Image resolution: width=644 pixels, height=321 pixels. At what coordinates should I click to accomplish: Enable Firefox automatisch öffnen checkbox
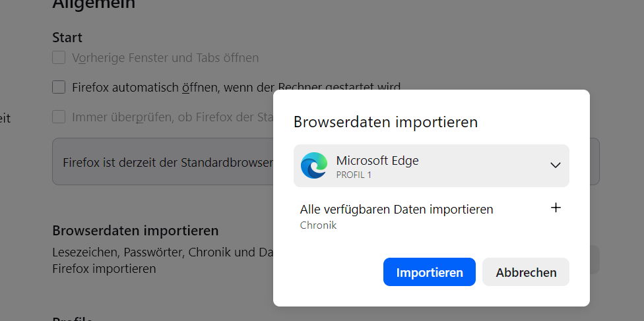pyautogui.click(x=59, y=87)
